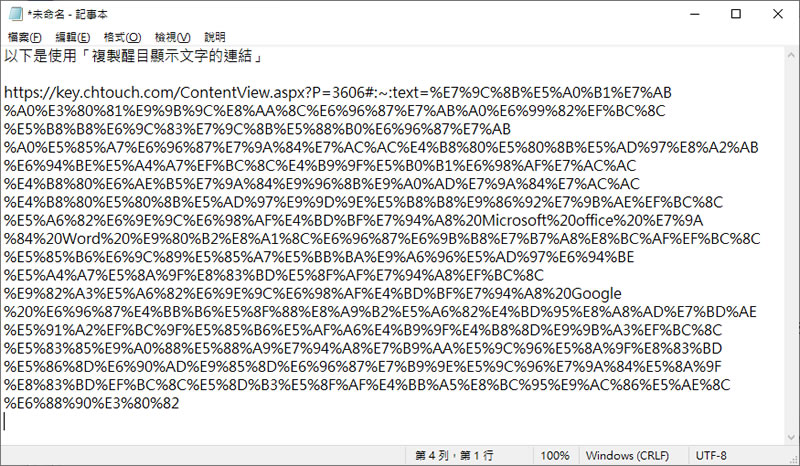Click the 第 4 列，第 1 行 status entry
The image size is (800, 466).
[x=454, y=455]
